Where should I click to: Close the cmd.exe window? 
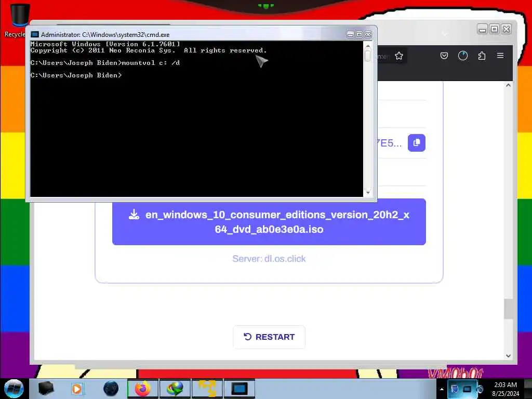tap(368, 35)
